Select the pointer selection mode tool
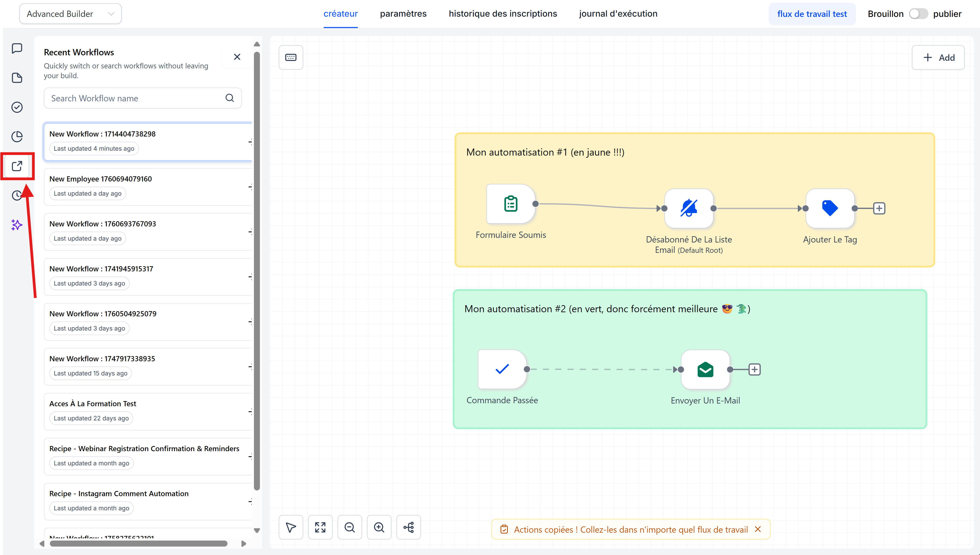This screenshot has width=980, height=555. pyautogui.click(x=290, y=527)
